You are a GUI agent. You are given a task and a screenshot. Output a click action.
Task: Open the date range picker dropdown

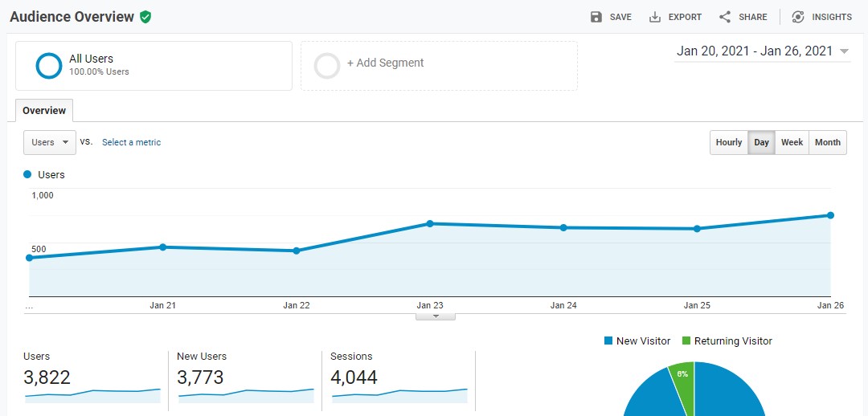(762, 51)
